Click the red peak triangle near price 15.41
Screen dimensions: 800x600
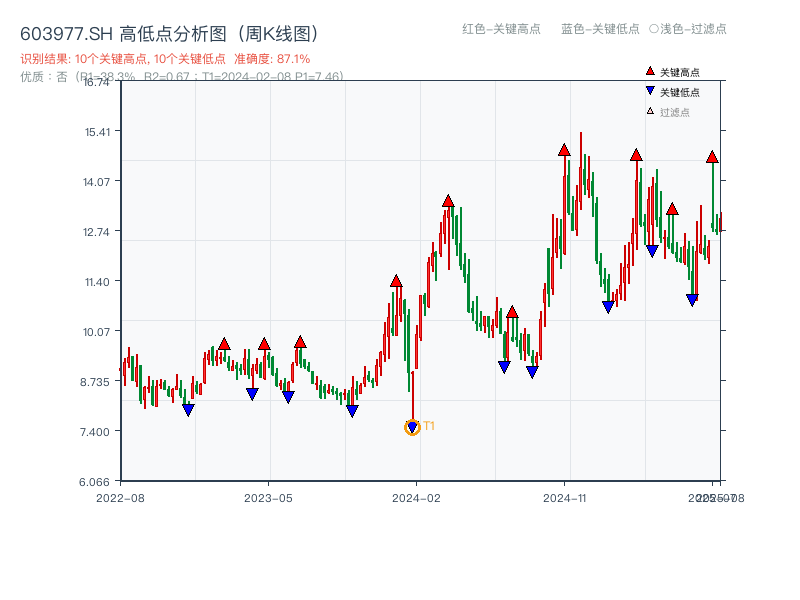pos(563,150)
